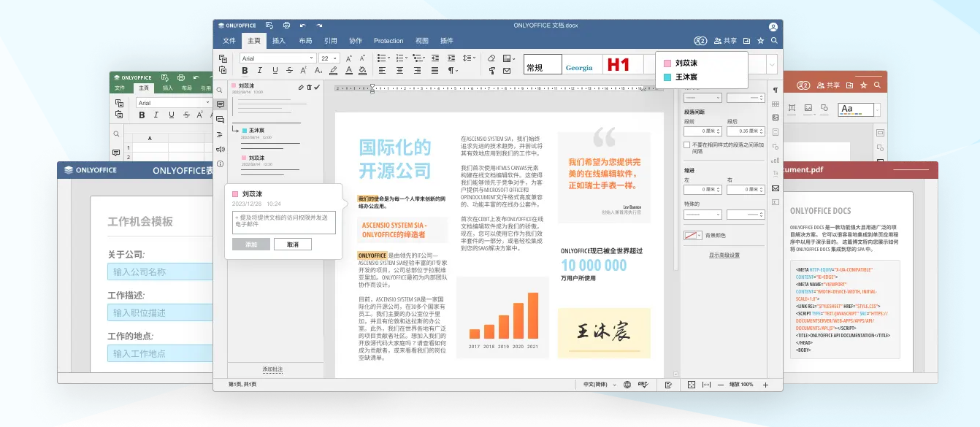Screen dimensions: 980x427
Task: Switch to the 引用 References tab
Action: 331,41
